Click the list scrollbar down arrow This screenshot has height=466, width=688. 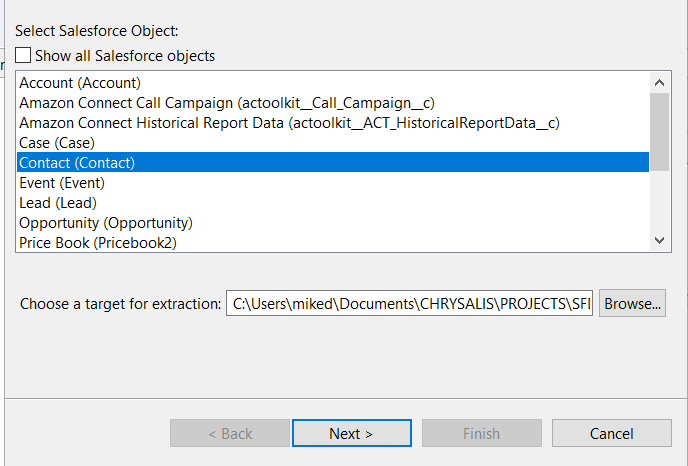coord(659,240)
